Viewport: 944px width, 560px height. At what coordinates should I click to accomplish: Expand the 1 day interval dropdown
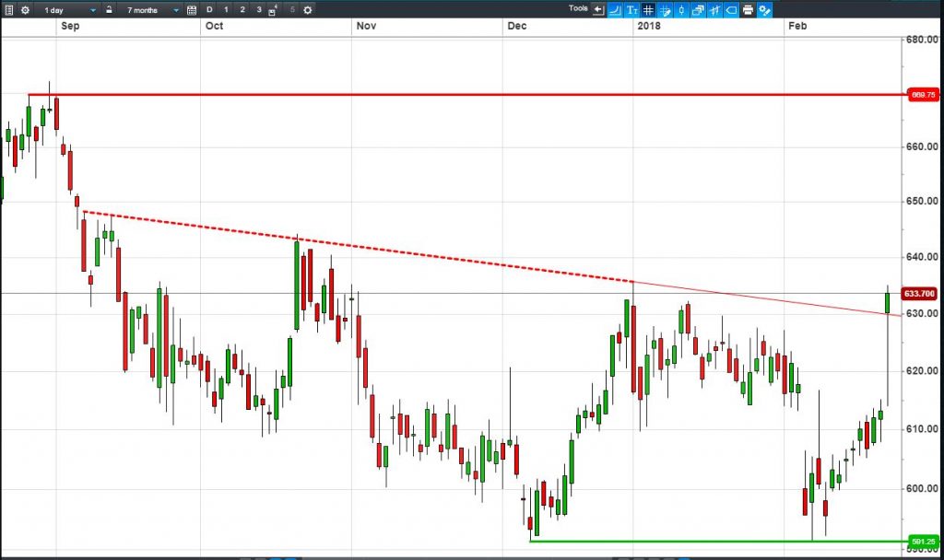[93, 10]
